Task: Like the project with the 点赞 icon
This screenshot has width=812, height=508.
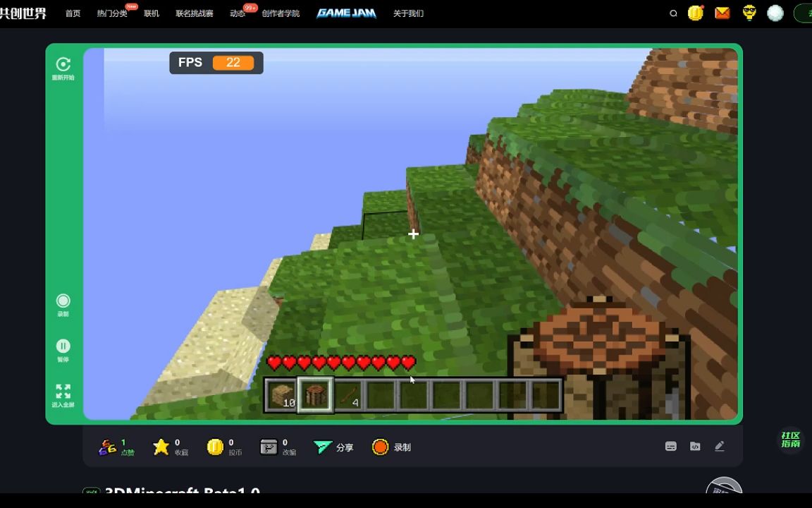Action: click(x=107, y=447)
